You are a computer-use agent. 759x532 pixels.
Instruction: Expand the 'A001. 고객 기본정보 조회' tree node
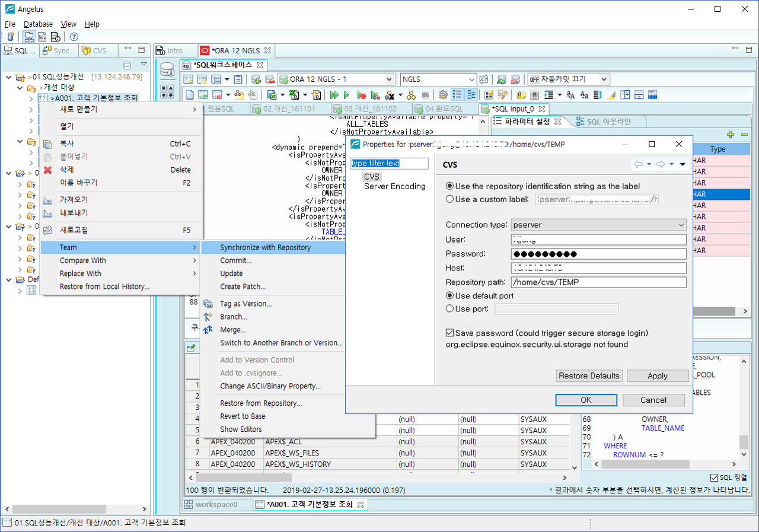(x=31, y=98)
